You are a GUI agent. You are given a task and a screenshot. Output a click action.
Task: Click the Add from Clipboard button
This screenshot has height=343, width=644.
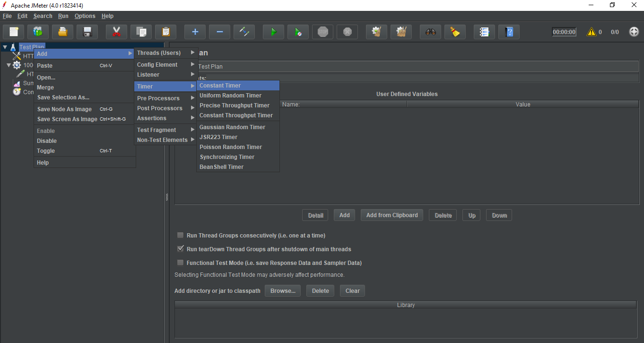coord(392,215)
